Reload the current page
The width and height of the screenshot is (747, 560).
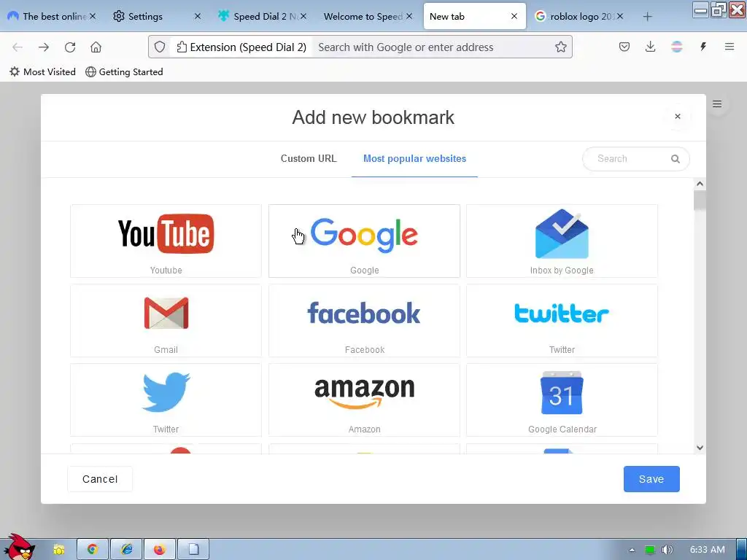(x=70, y=47)
